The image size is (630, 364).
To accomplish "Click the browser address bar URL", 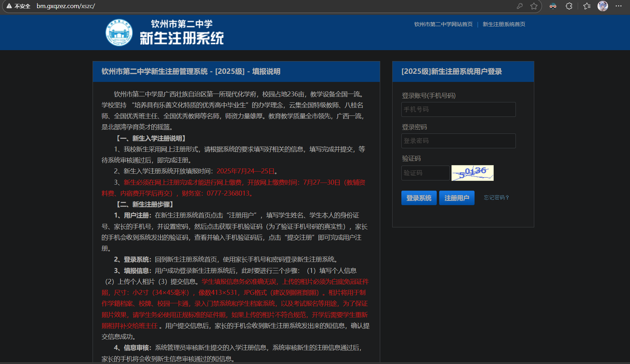I will pos(66,6).
